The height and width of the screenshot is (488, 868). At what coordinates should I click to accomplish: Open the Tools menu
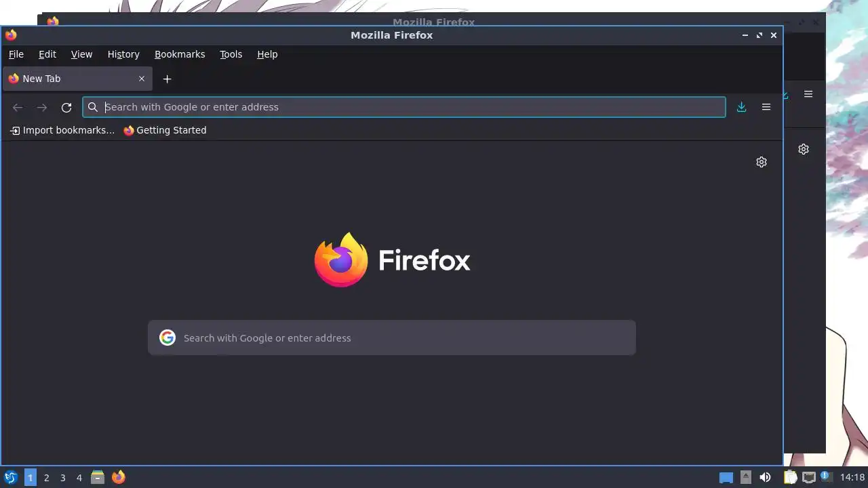point(231,54)
